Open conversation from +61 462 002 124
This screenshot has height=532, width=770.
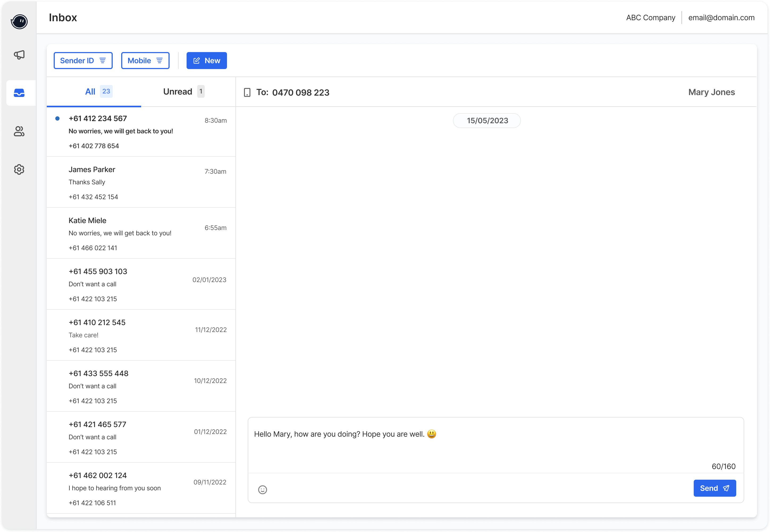[141, 488]
